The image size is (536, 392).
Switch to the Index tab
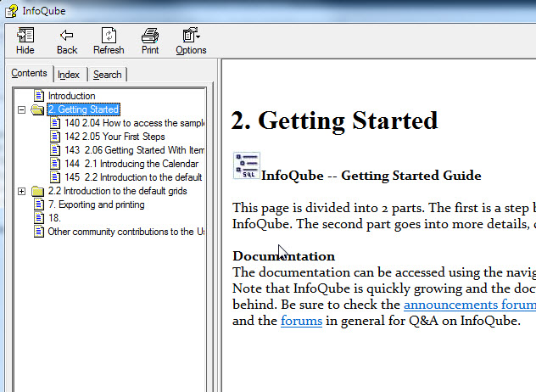click(69, 75)
